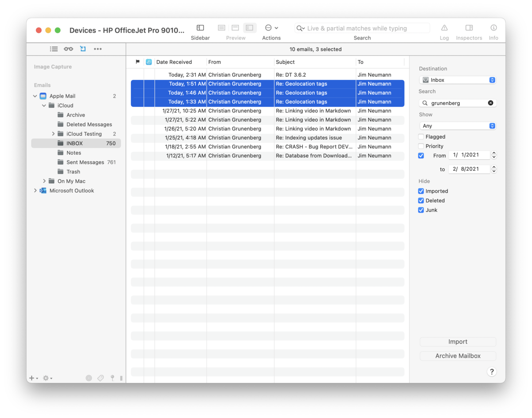Image resolution: width=532 pixels, height=418 pixels.
Task: Click the Sidebar toggle icon in toolbar
Action: (200, 28)
